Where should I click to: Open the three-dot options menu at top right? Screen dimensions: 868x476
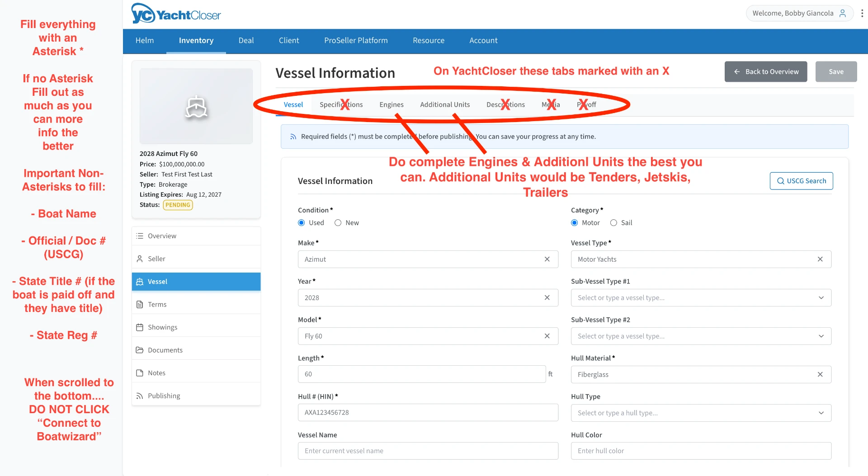(x=862, y=13)
